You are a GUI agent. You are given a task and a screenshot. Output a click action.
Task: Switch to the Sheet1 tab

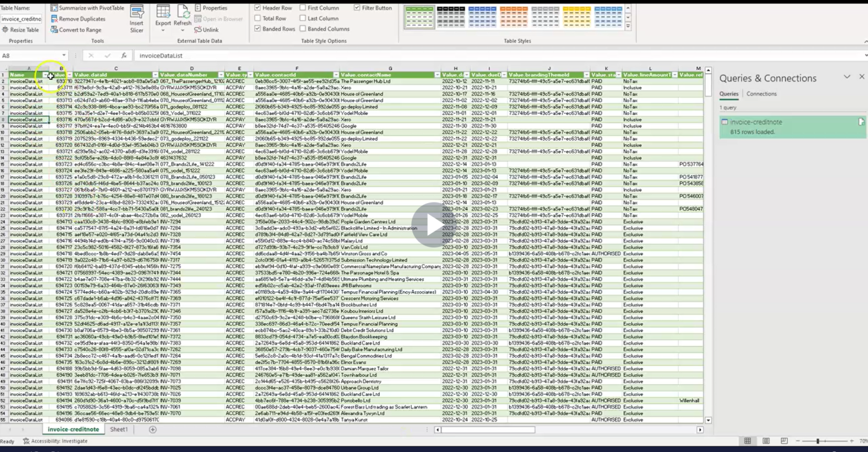point(119,429)
